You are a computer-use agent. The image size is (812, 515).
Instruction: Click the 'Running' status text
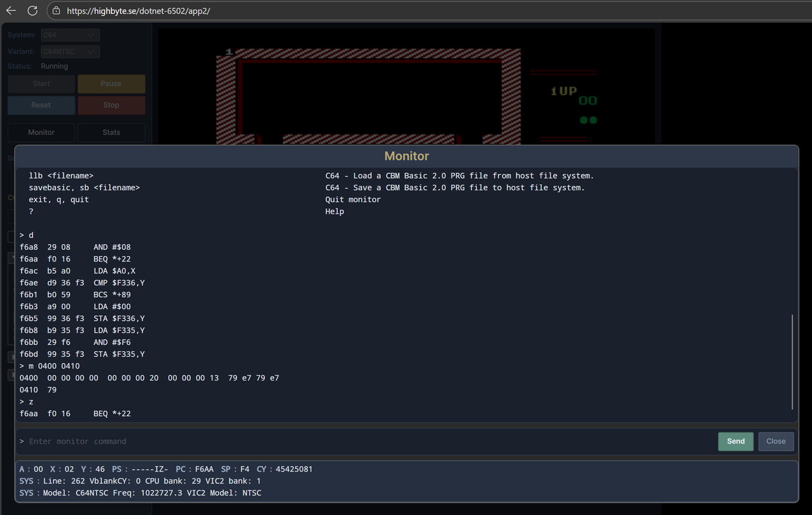tap(54, 66)
